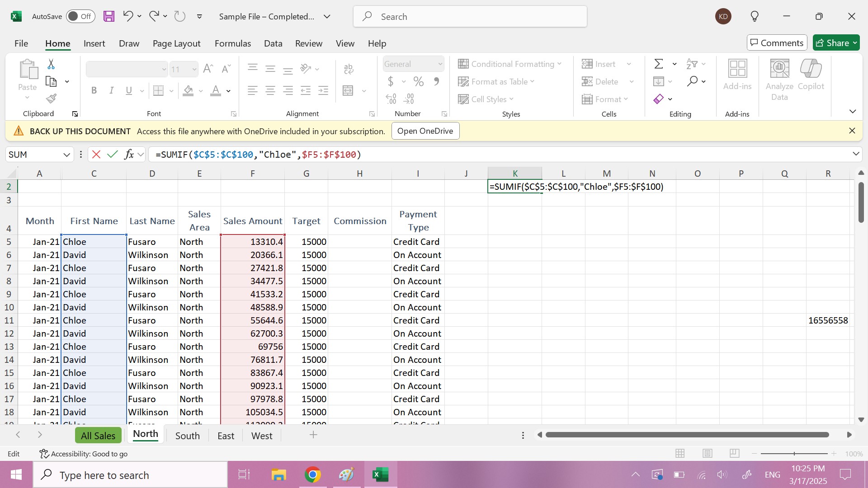Open the Cell Styles dropdown
The width and height of the screenshot is (868, 488).
486,99
